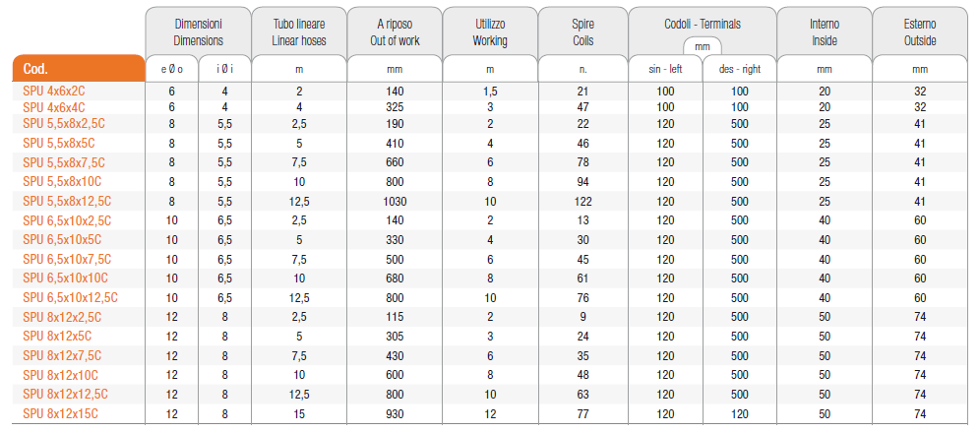Click the Utilizzo Working column header
The width and height of the screenshot is (980, 433).
tap(489, 33)
